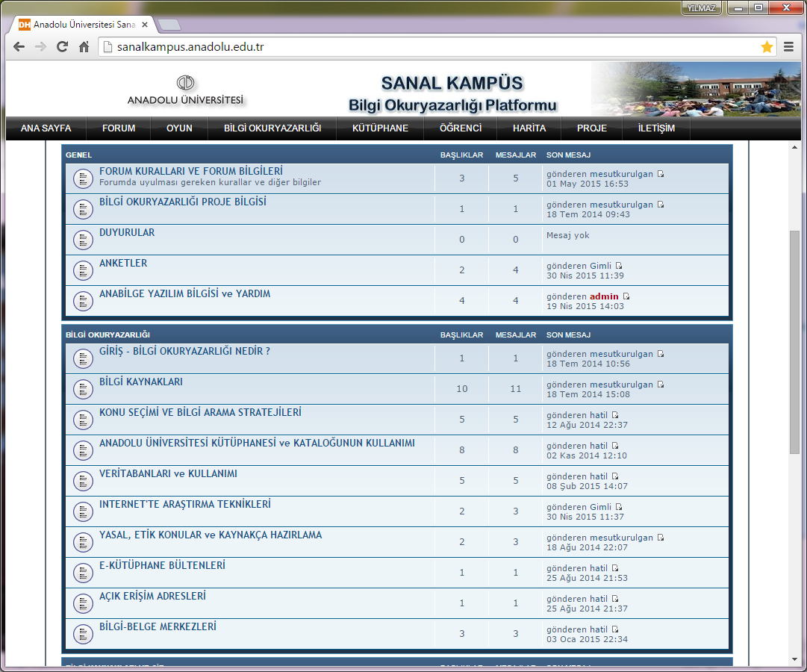Open the Chrome hamburger menu
Image resolution: width=807 pixels, height=672 pixels.
789,47
